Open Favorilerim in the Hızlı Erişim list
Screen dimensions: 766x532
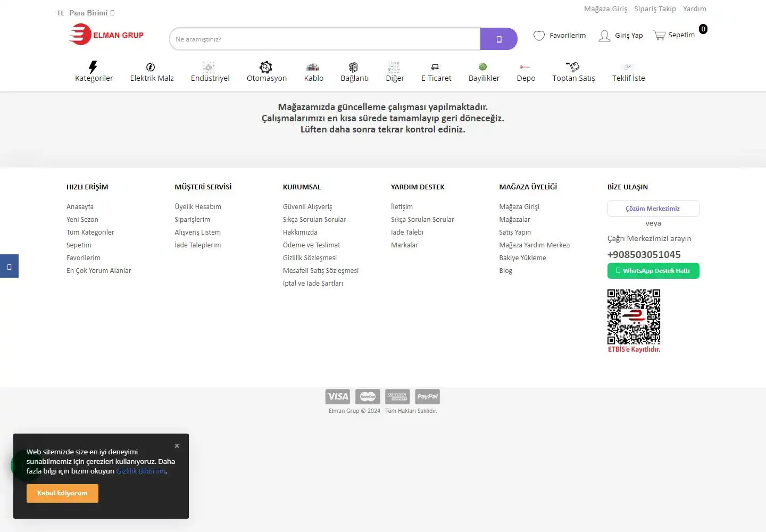coord(84,257)
